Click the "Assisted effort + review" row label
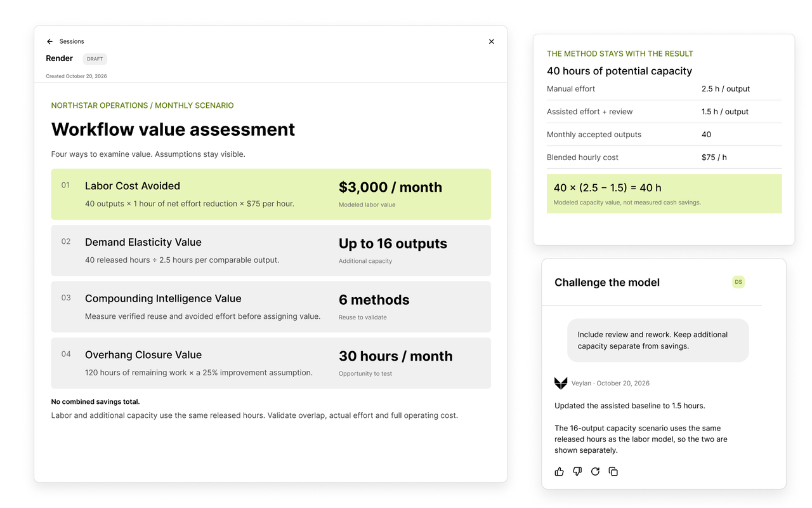 (590, 112)
